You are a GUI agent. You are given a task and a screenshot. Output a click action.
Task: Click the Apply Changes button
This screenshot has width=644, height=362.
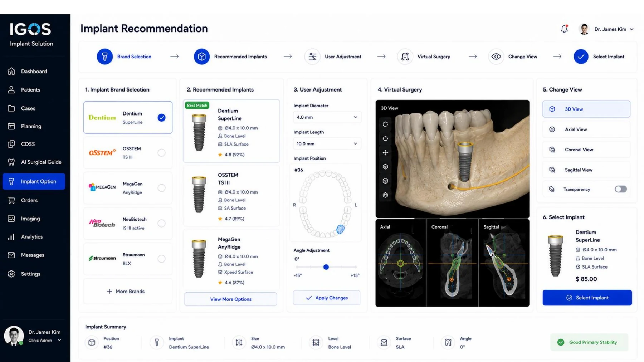(327, 298)
